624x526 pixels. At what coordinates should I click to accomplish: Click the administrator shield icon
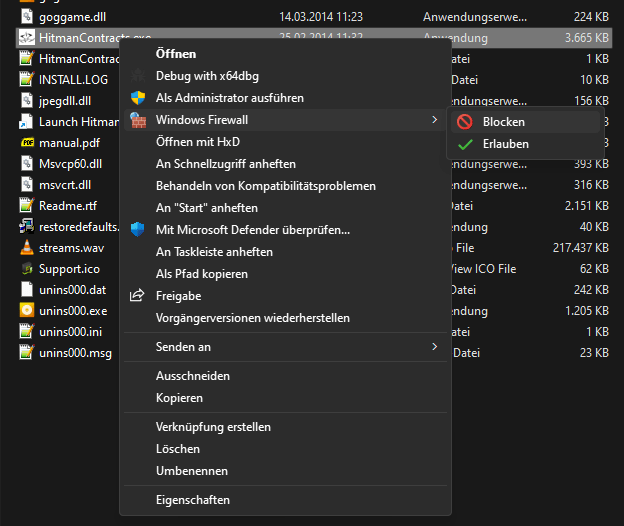tap(138, 98)
